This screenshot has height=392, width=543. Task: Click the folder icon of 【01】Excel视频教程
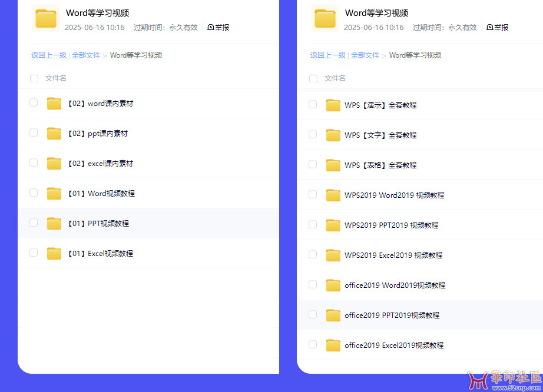click(54, 254)
